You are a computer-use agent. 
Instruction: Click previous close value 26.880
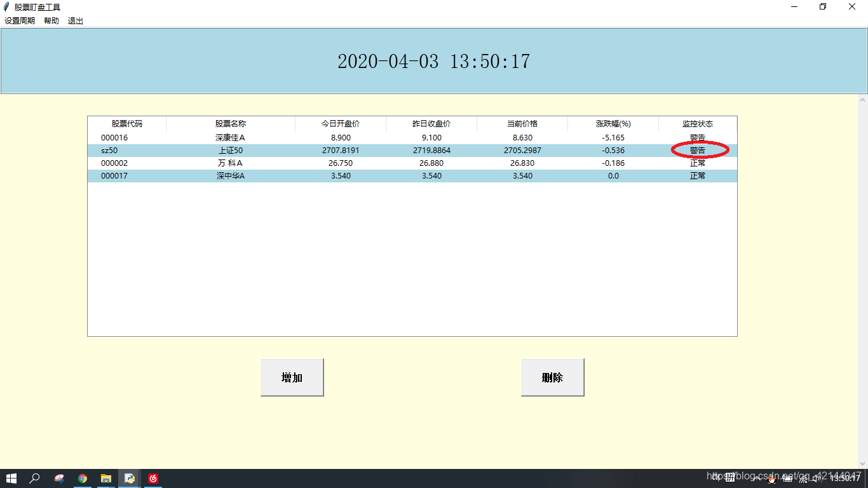tap(431, 163)
